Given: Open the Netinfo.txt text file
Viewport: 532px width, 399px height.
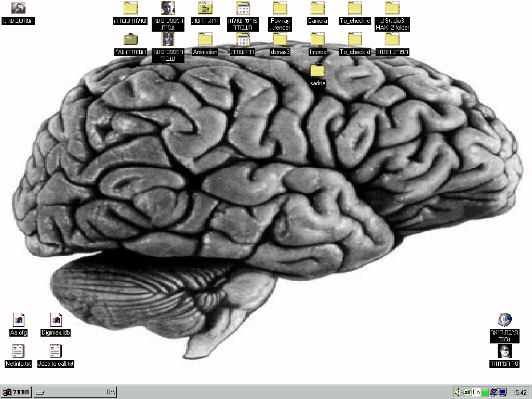Looking at the screenshot, I should 18,352.
